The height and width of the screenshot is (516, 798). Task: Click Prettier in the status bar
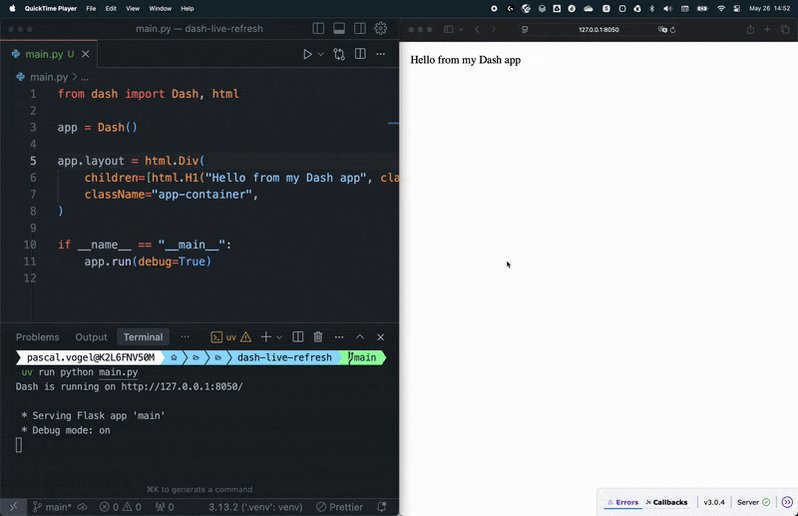[x=339, y=507]
